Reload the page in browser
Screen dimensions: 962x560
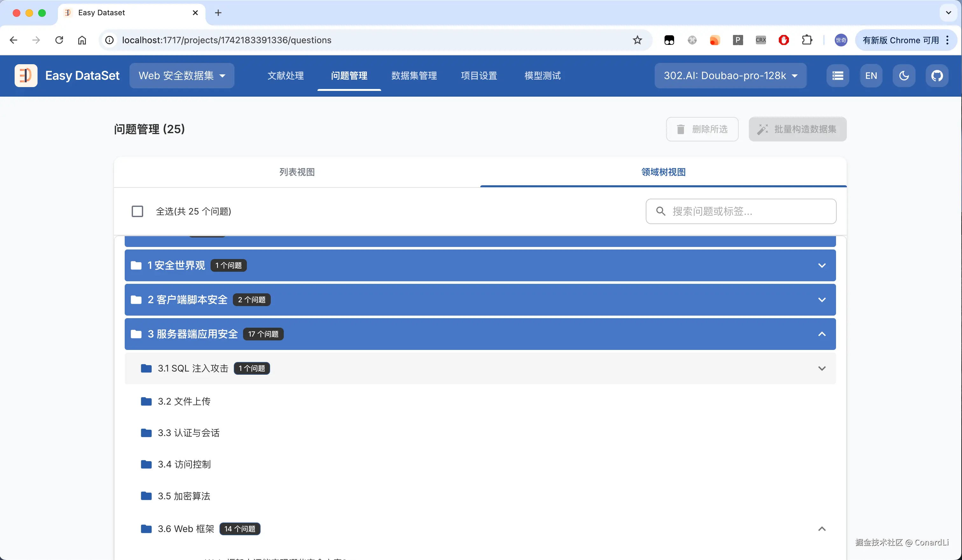59,40
